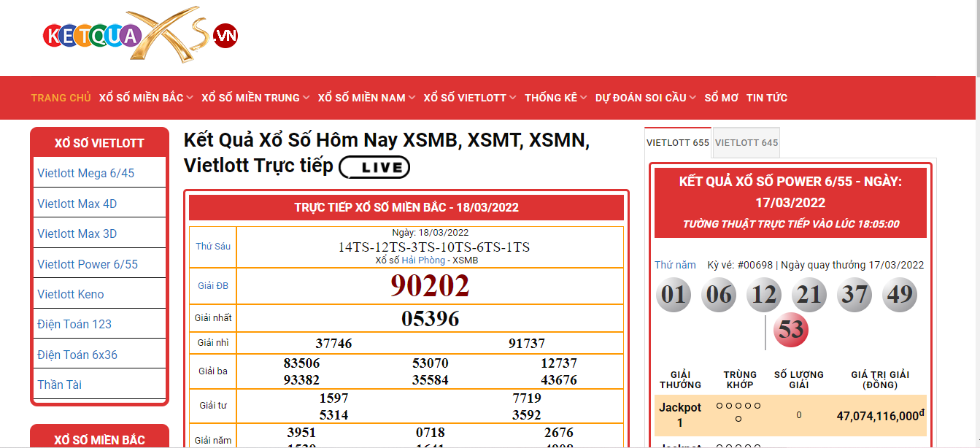Screen dimensions: 980x448
Task: Open Thần Tài sidebar link
Action: 60,385
